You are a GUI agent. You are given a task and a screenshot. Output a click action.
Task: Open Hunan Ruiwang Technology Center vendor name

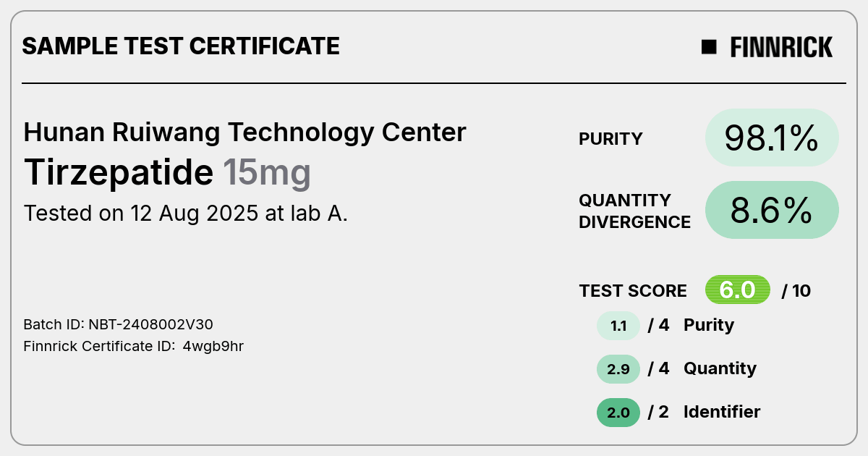245,132
